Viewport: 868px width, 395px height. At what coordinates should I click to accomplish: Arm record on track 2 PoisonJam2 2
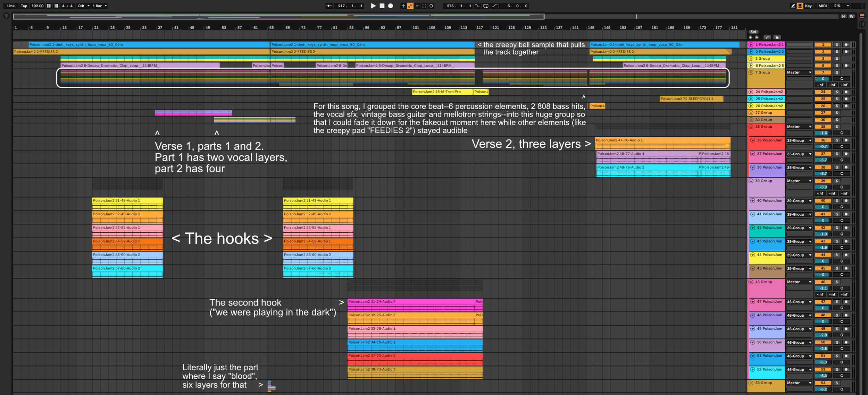coord(846,52)
